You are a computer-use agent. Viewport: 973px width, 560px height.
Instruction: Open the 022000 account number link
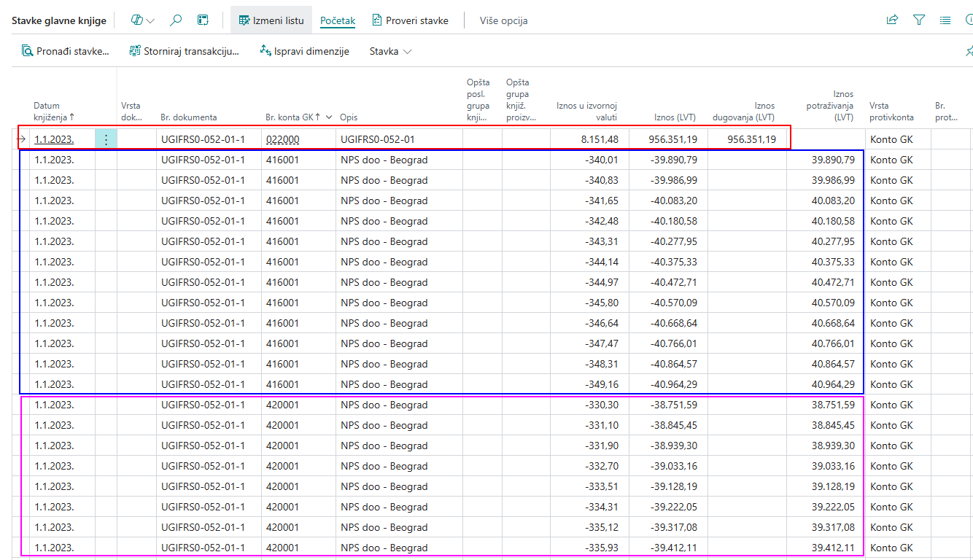[x=282, y=139]
